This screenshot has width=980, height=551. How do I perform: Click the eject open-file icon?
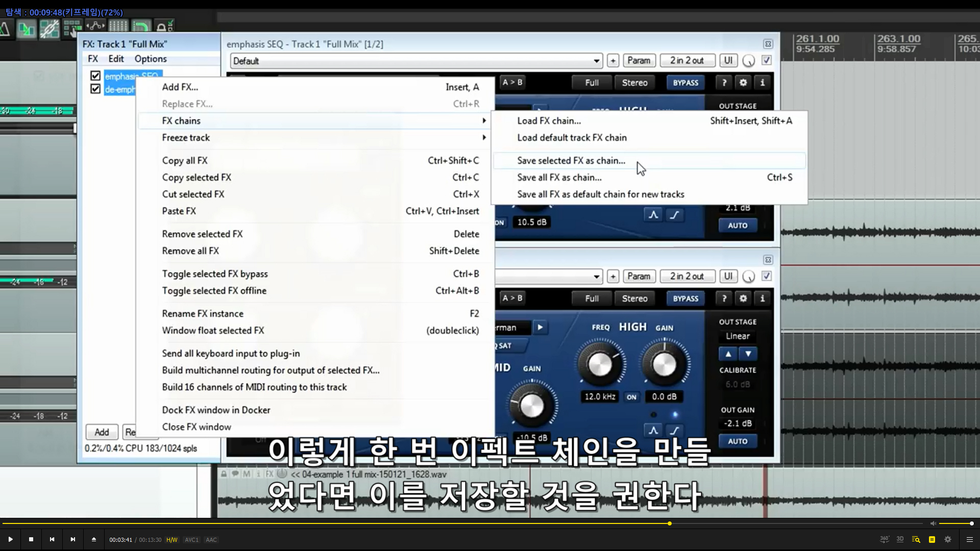pyautogui.click(x=94, y=539)
